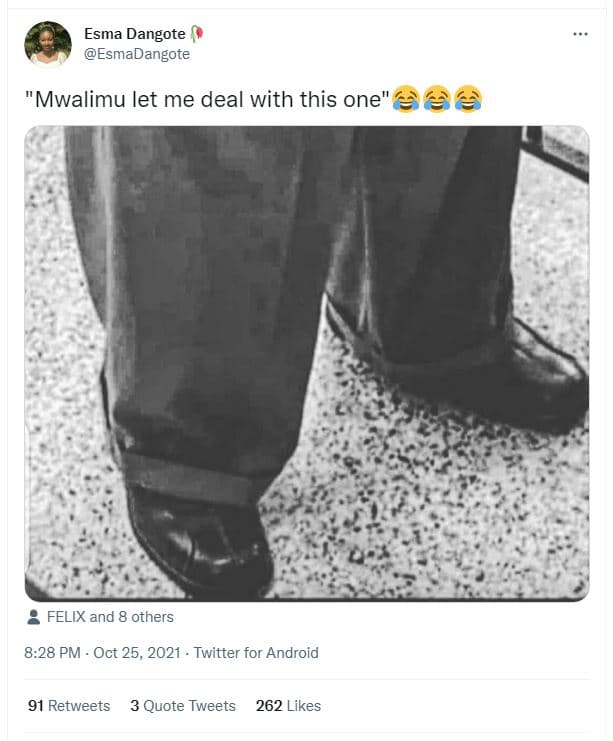This screenshot has width=613, height=741.
Task: Show the FELIX and 8 others tagged list
Action: coord(110,617)
